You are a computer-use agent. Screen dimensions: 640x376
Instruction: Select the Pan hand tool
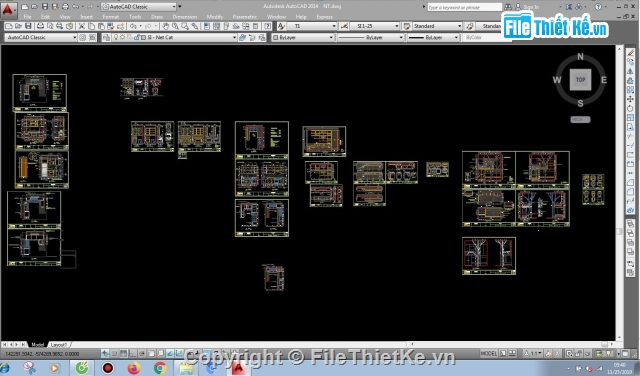tap(165, 26)
